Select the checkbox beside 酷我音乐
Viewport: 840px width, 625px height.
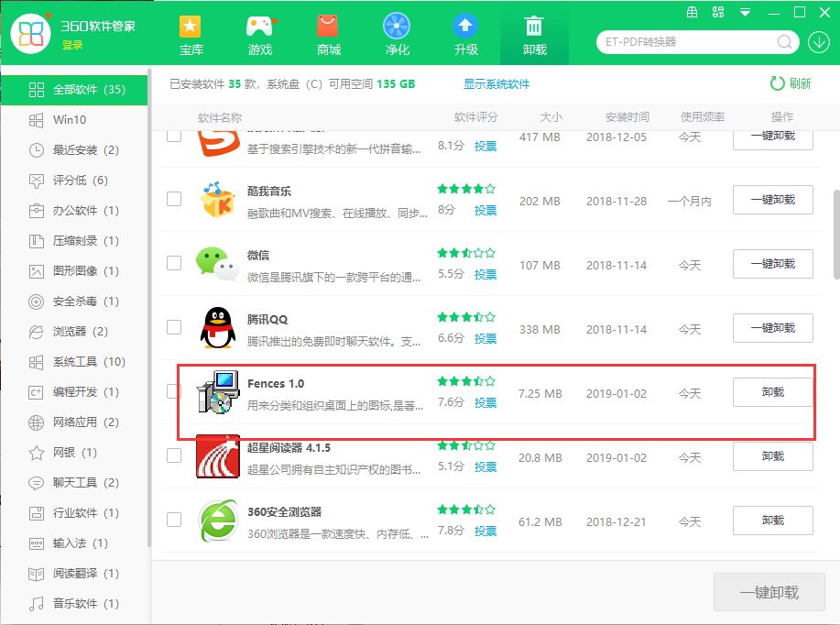pos(174,200)
